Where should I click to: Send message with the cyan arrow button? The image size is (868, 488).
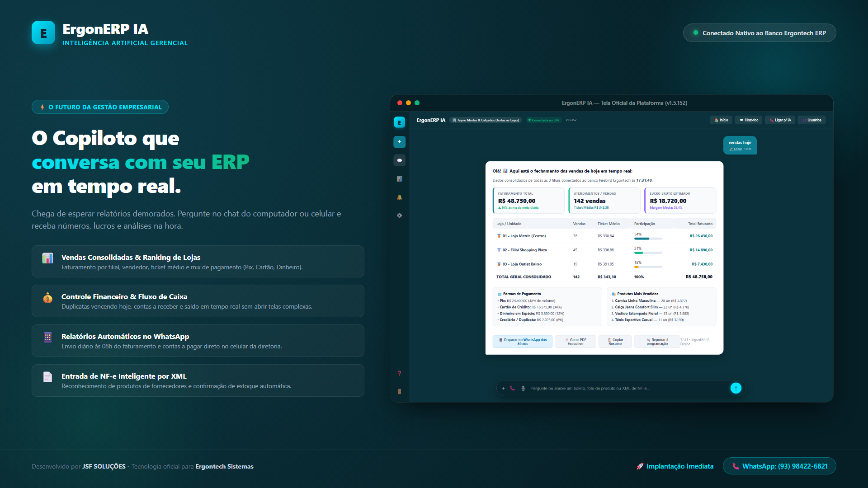[736, 388]
